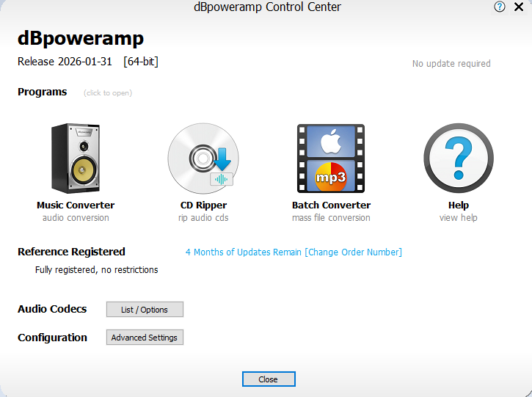Click the 'rip audio cds' subtitle
532x397 pixels.
point(203,218)
